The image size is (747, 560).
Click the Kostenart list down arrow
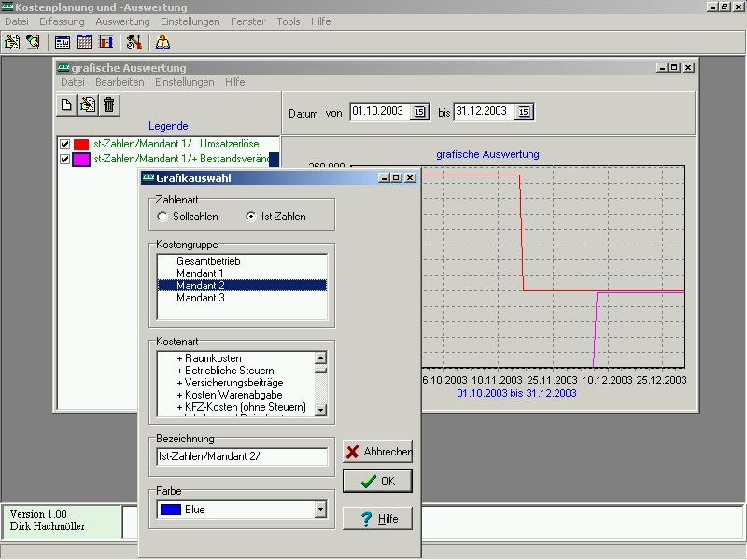click(320, 409)
